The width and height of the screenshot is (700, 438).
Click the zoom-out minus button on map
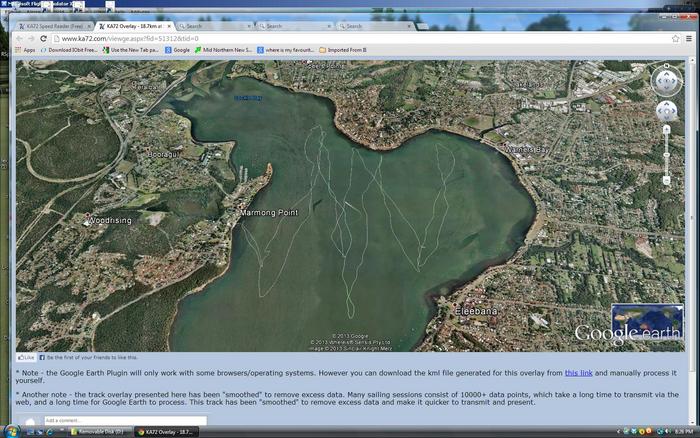[x=666, y=180]
